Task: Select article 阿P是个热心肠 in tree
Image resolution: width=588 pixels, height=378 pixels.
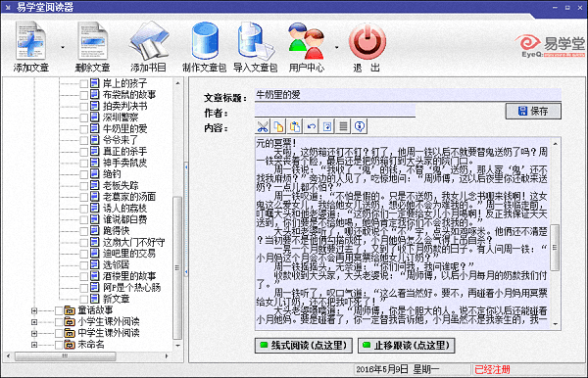Action: coord(132,287)
